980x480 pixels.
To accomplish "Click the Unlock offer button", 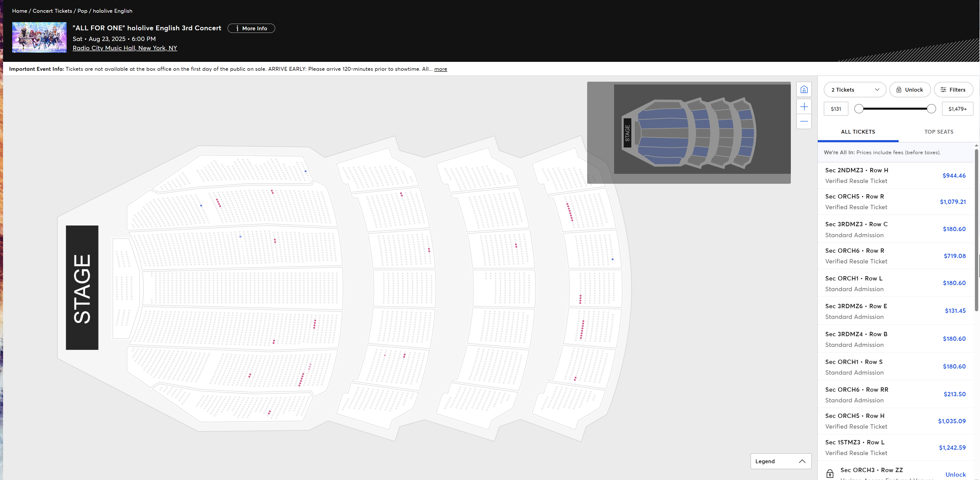I will pos(910,90).
